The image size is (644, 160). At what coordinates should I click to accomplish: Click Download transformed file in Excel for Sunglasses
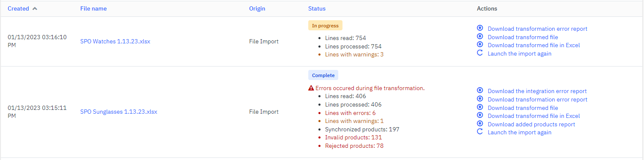click(x=534, y=116)
